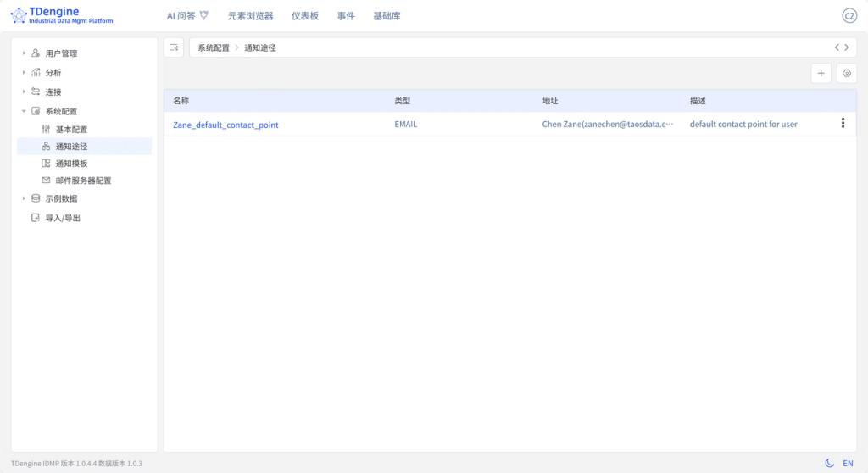Switch language to EN
The width and height of the screenshot is (868, 473).
tap(848, 463)
